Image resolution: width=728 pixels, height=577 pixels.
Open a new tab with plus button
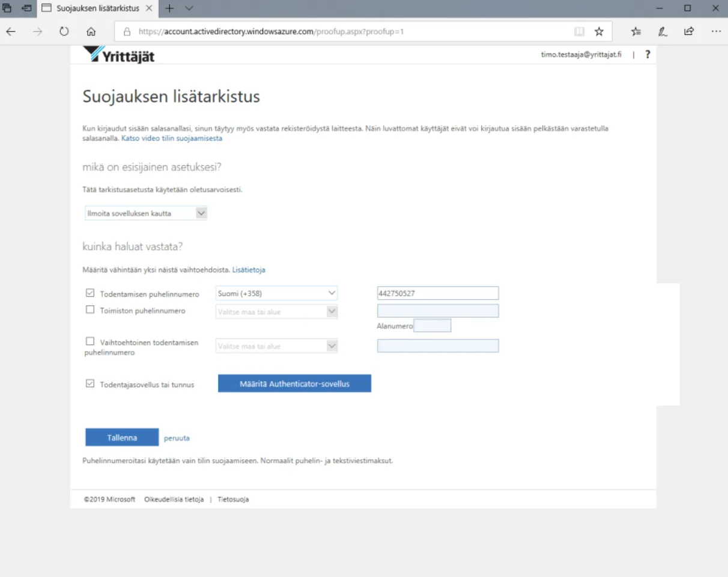[x=169, y=8]
